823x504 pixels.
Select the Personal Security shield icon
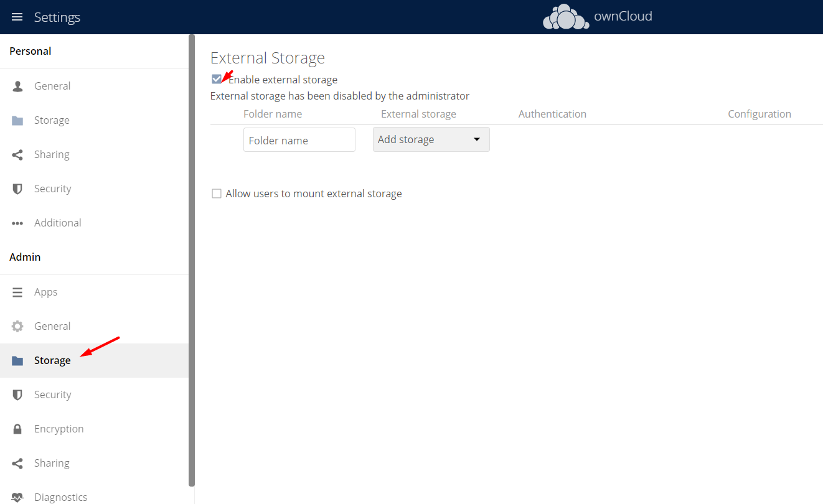(x=17, y=188)
